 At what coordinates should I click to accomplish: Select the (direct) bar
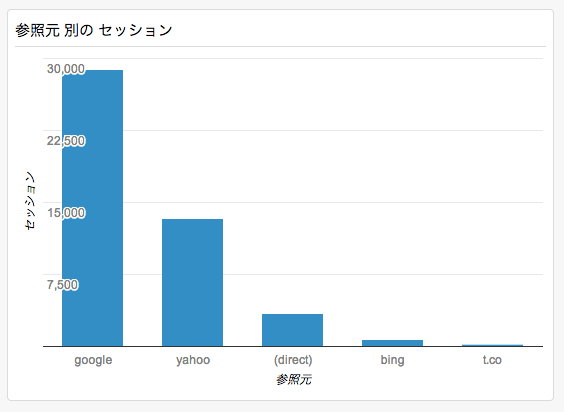[x=292, y=330]
